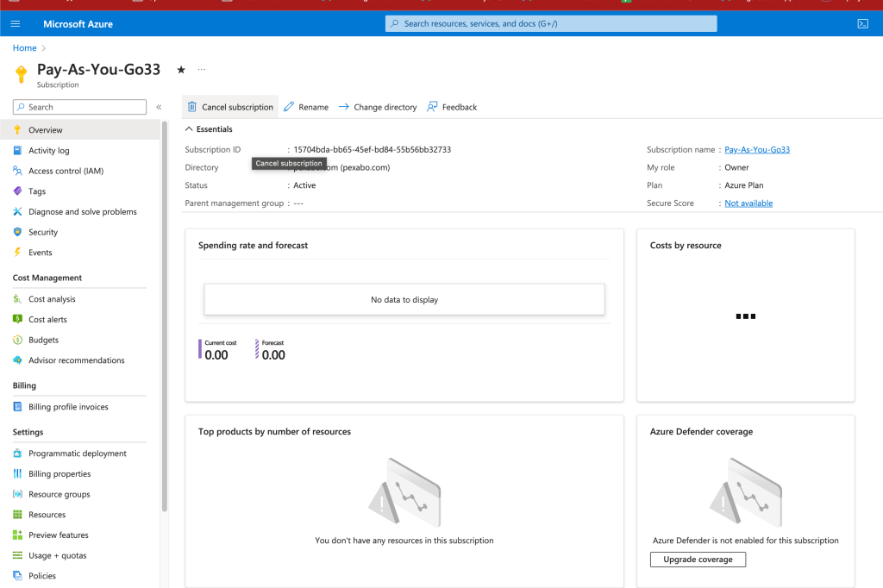Click the Rename pencil icon
Viewport: 883px width, 588px height.
click(x=289, y=106)
